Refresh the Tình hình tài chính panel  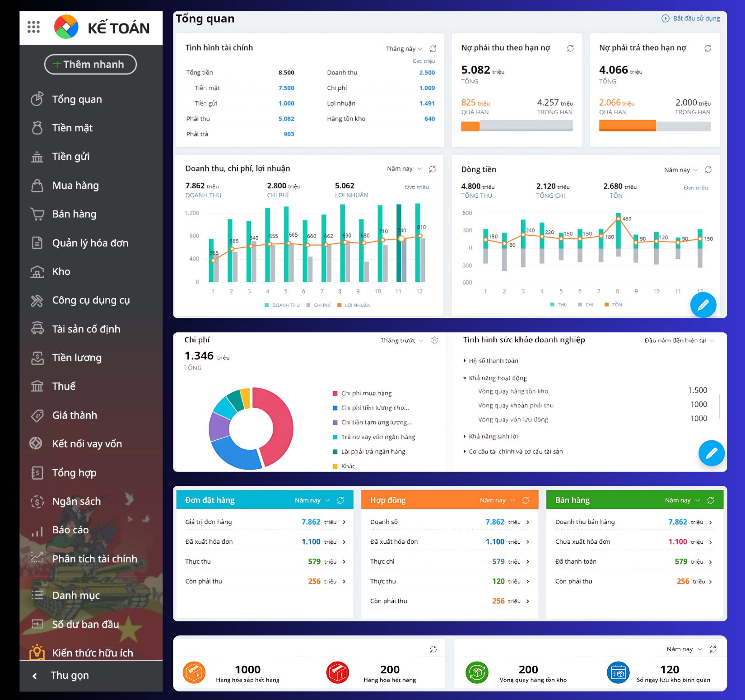tap(433, 49)
